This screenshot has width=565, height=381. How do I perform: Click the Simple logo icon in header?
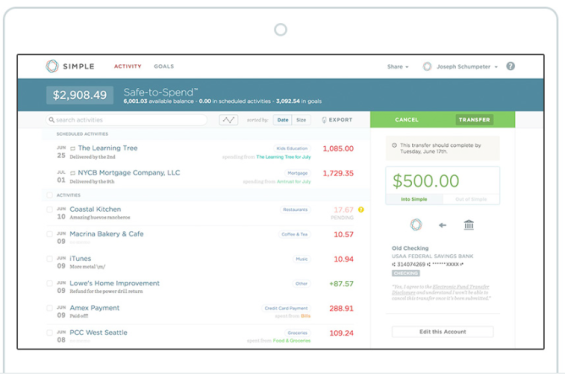point(52,66)
